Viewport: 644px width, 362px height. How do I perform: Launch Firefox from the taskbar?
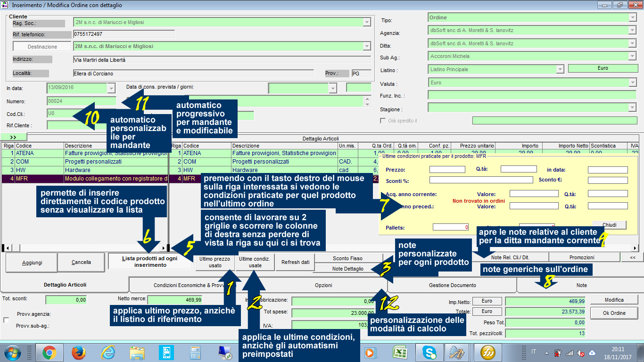point(79,352)
